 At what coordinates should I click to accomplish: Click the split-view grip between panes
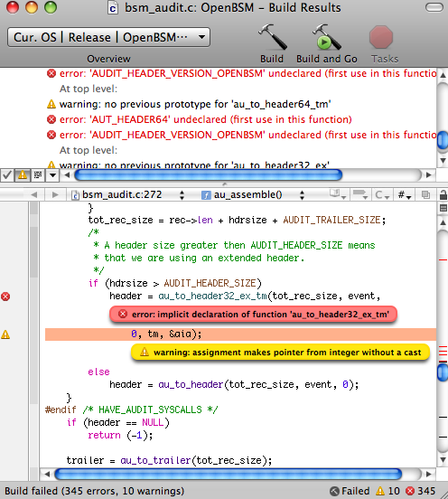pyautogui.click(x=225, y=184)
